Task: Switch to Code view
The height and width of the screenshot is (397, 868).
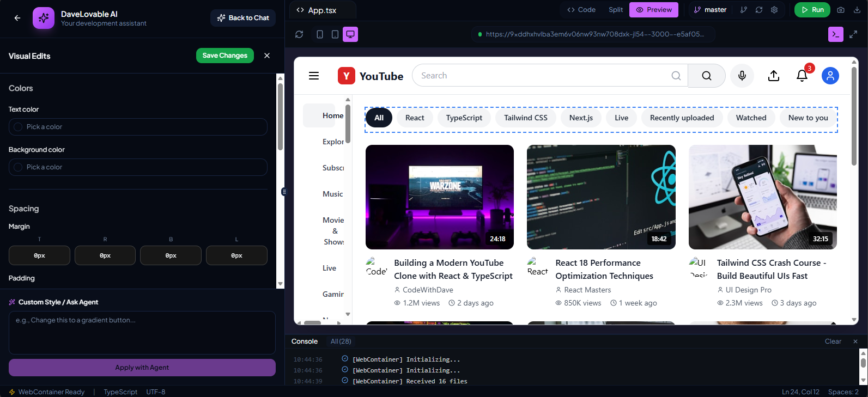Action: [581, 10]
